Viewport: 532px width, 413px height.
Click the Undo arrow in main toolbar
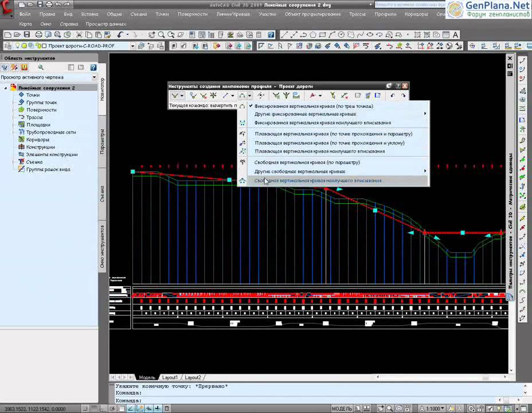(x=120, y=34)
